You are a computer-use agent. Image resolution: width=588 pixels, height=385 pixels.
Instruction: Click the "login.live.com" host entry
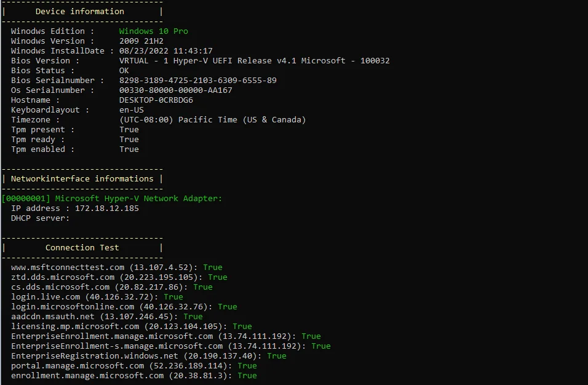tap(46, 297)
